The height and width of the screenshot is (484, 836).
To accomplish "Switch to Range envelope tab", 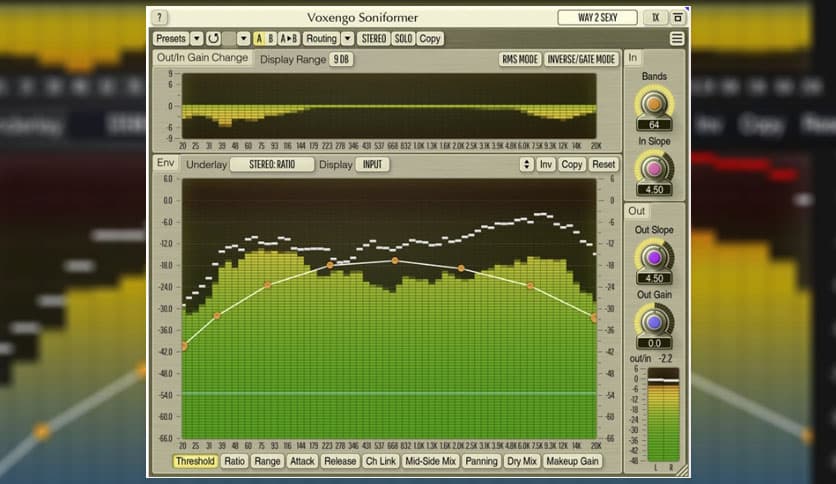I will click(x=267, y=461).
